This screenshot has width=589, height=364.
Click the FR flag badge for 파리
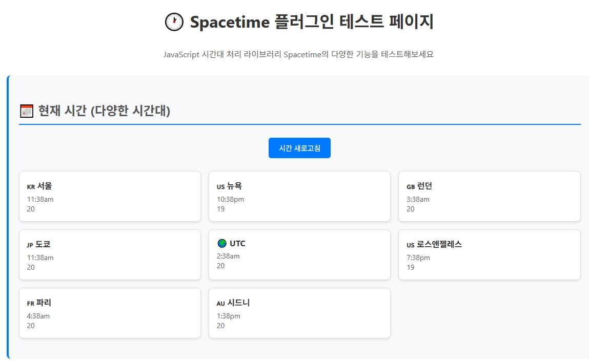point(30,304)
